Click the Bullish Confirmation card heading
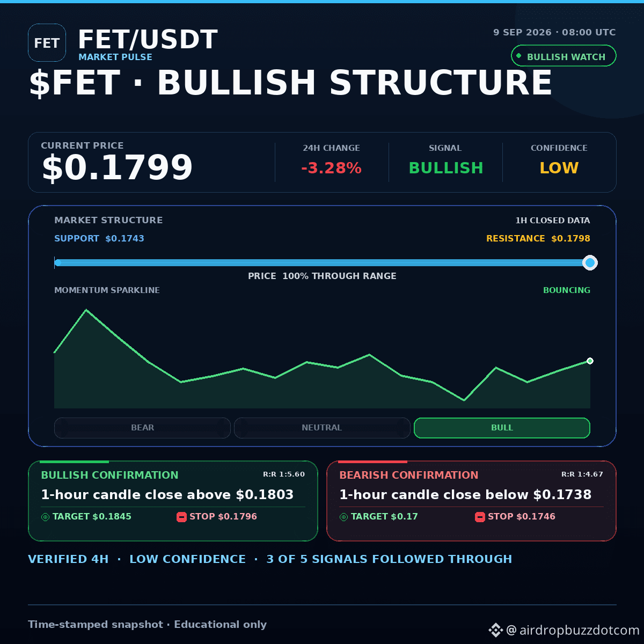Viewport: 644px width, 644px height. point(109,475)
